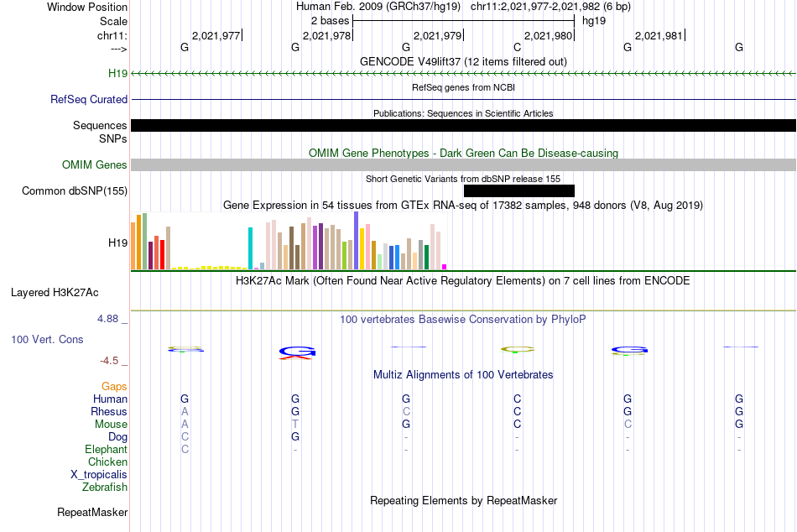Click the black H19 GTEx expression label
The image size is (797, 532).
click(x=117, y=243)
